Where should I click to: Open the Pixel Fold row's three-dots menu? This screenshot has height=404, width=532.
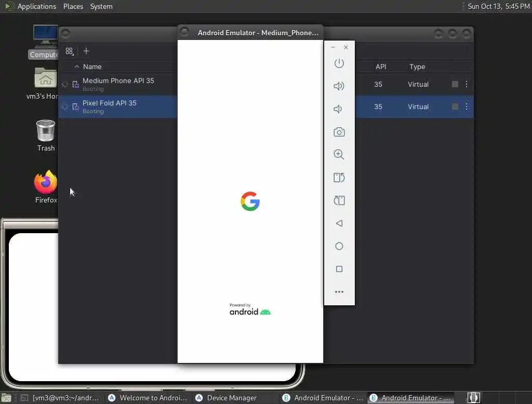[x=467, y=106]
